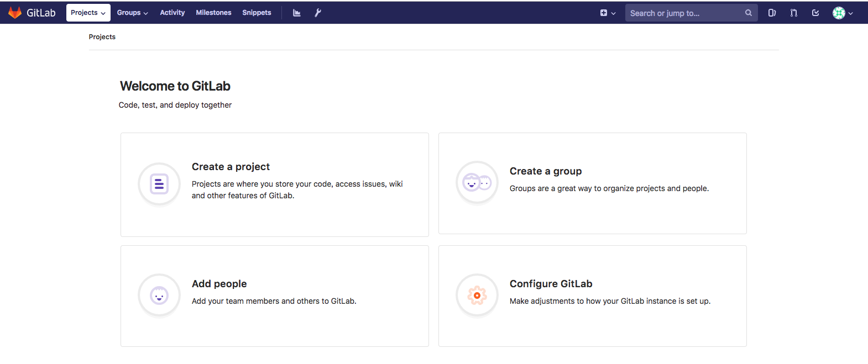
Task: Open Milestones in the top navigation
Action: (x=213, y=13)
